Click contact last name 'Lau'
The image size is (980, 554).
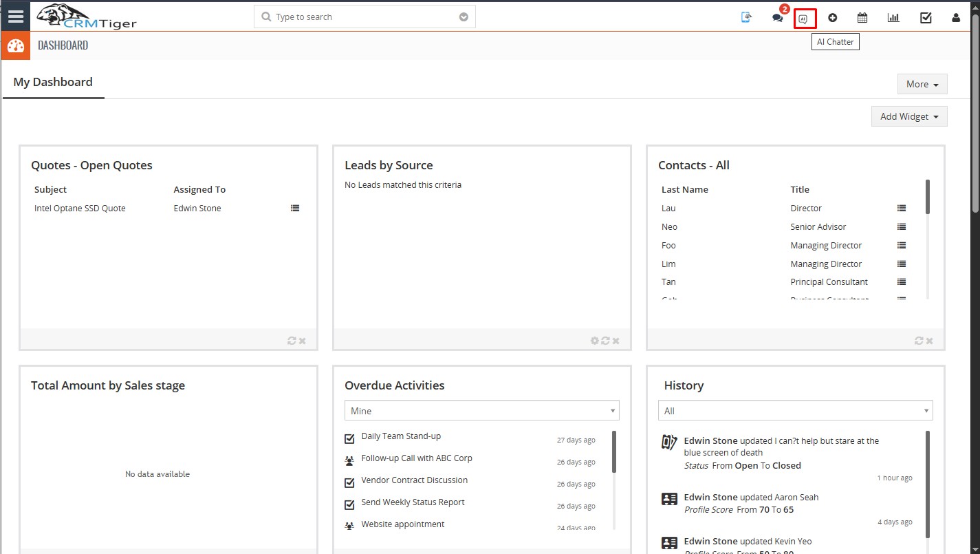668,208
